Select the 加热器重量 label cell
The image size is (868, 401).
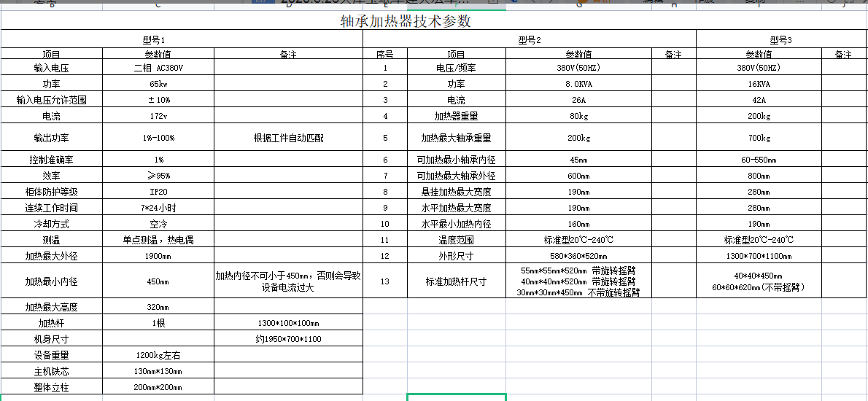point(457,116)
